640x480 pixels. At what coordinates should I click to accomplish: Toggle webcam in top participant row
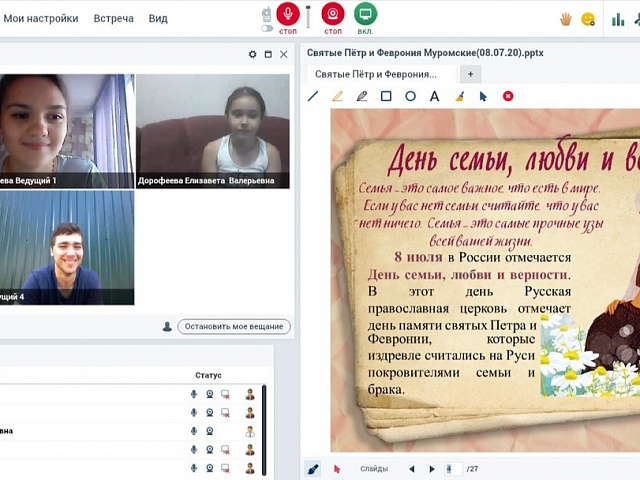click(209, 394)
